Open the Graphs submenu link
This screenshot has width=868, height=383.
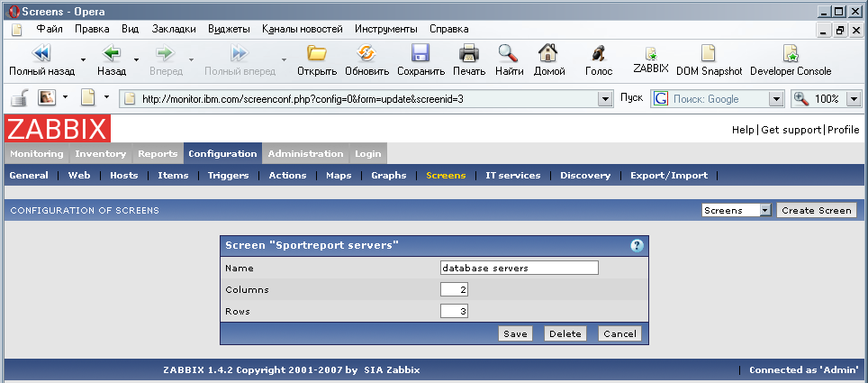point(389,175)
